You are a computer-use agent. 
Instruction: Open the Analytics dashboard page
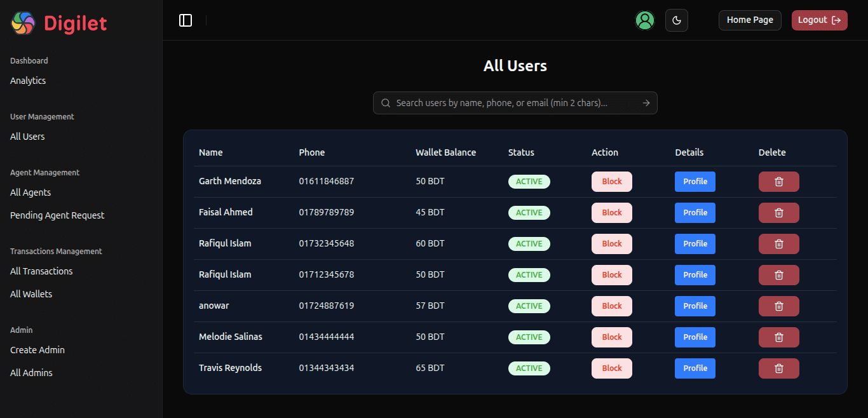[27, 80]
